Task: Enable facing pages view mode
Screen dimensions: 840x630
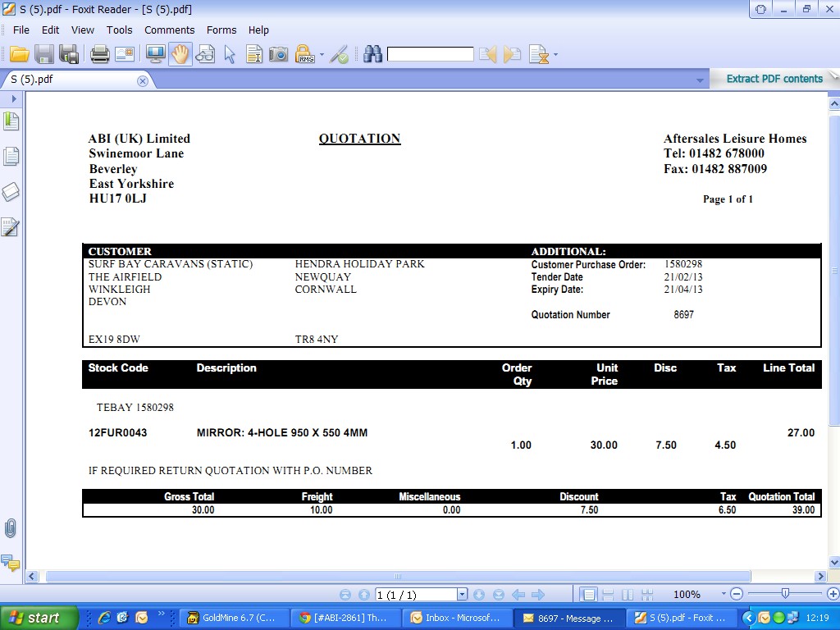Action: [x=628, y=595]
